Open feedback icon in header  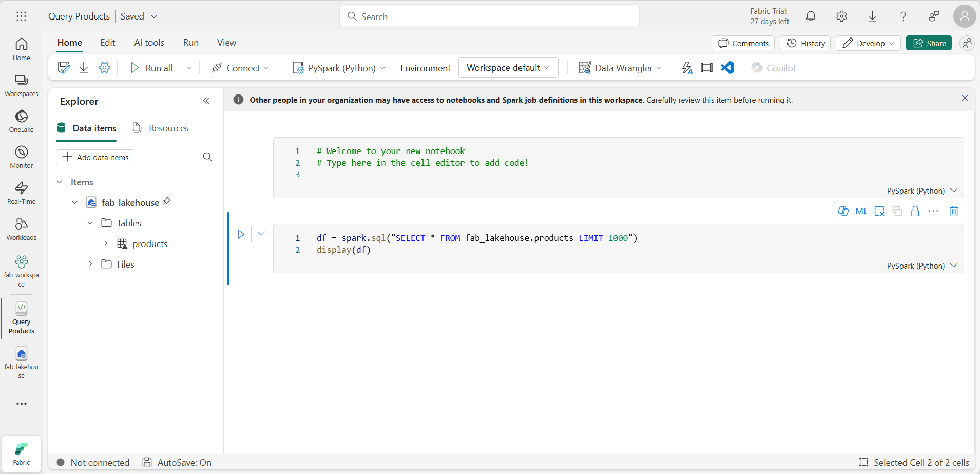click(x=934, y=16)
